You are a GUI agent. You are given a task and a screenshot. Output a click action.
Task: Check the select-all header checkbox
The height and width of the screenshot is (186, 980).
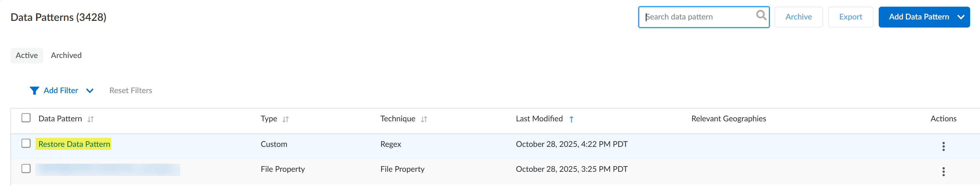pyautogui.click(x=26, y=118)
